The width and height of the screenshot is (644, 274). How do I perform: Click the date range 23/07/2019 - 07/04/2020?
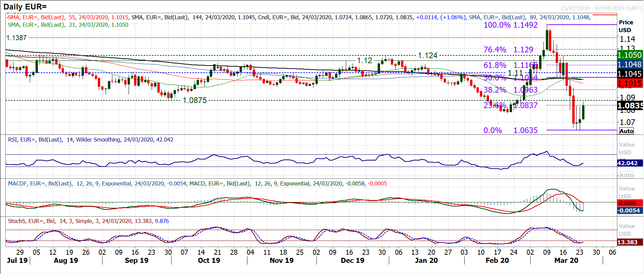pyautogui.click(x=601, y=8)
